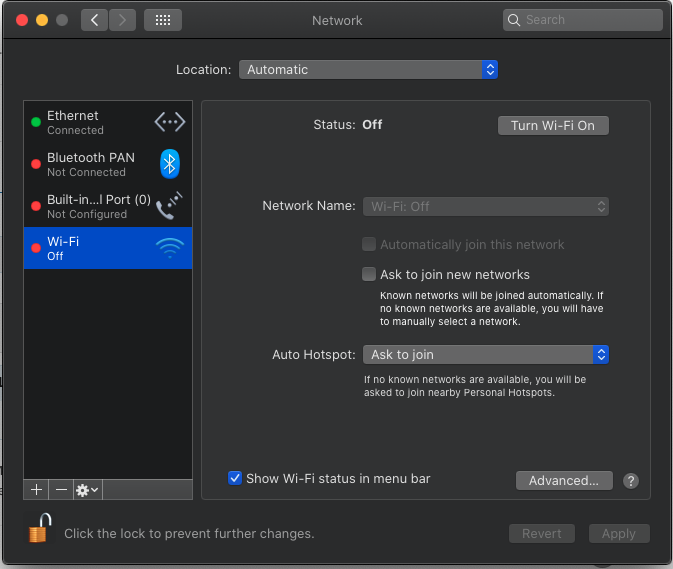The height and width of the screenshot is (569, 673).
Task: Open the Network Name dropdown
Action: (x=485, y=206)
